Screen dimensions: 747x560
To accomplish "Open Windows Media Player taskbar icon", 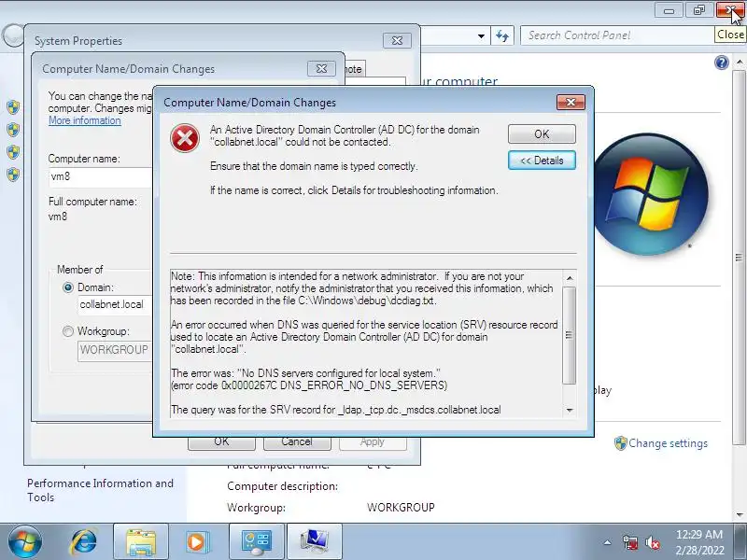I will (x=196, y=542).
